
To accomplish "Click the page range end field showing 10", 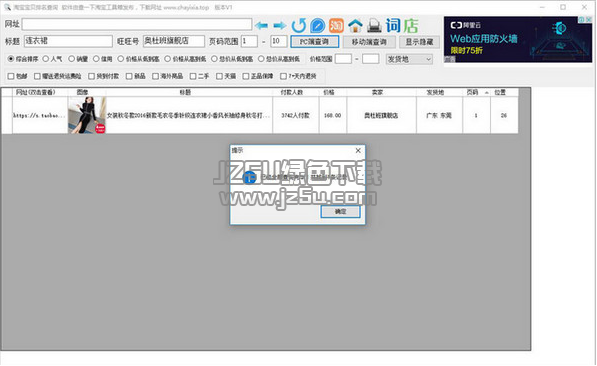I will click(x=279, y=41).
